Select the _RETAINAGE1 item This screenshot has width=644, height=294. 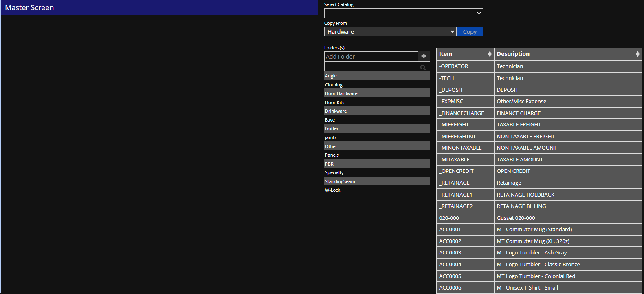coord(465,195)
